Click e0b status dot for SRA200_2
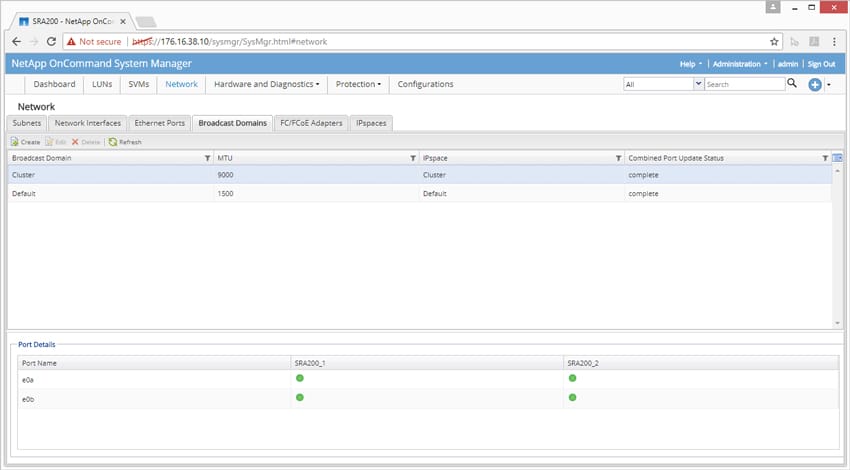 point(572,398)
